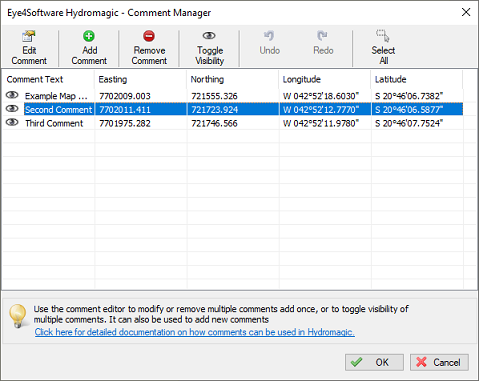The height and width of the screenshot is (381, 479).
Task: Click latitude S 20°46'06.5877"
Action: (409, 110)
